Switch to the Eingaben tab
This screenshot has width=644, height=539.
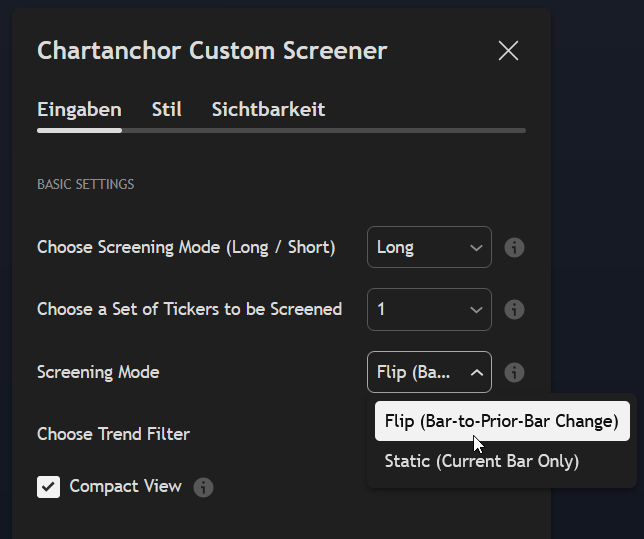pos(79,110)
